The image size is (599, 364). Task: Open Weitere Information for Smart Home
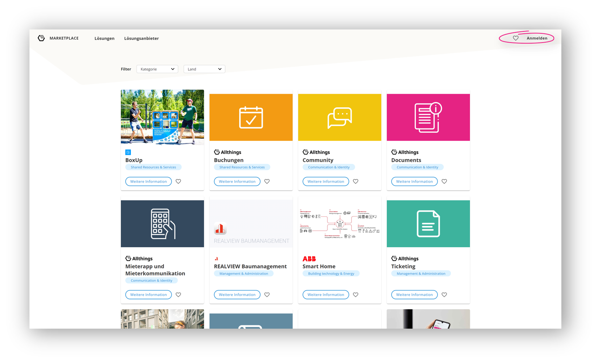tap(326, 295)
